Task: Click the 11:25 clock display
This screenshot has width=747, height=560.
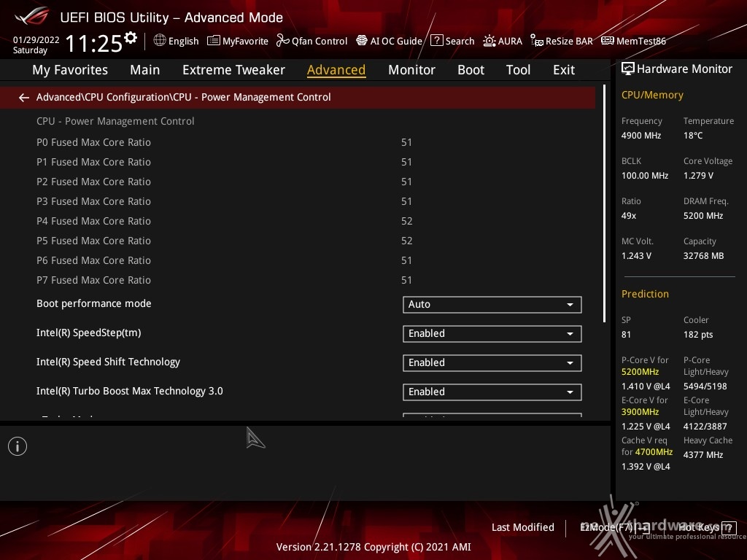Action: [x=94, y=43]
